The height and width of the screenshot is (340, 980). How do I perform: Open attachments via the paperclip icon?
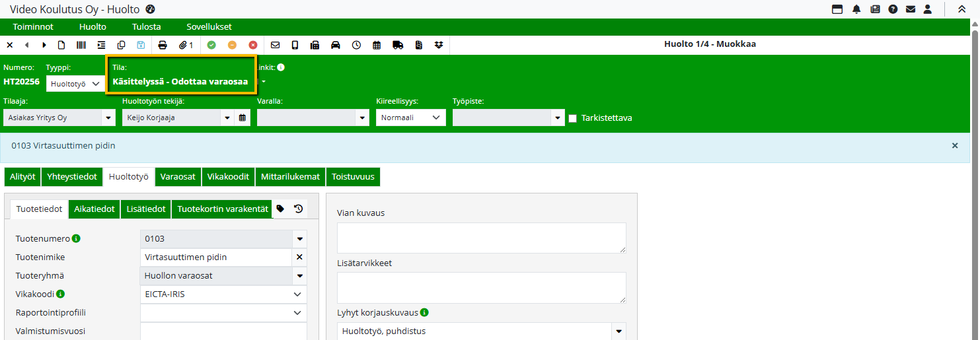(x=186, y=45)
